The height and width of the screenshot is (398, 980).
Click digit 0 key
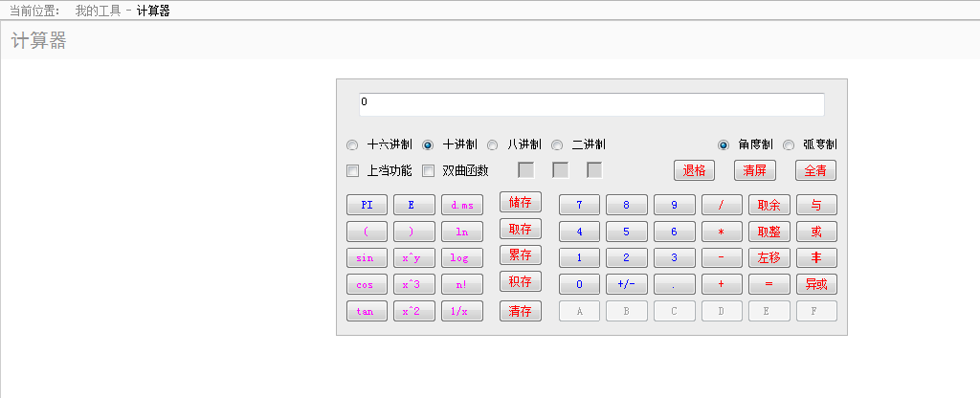click(579, 284)
